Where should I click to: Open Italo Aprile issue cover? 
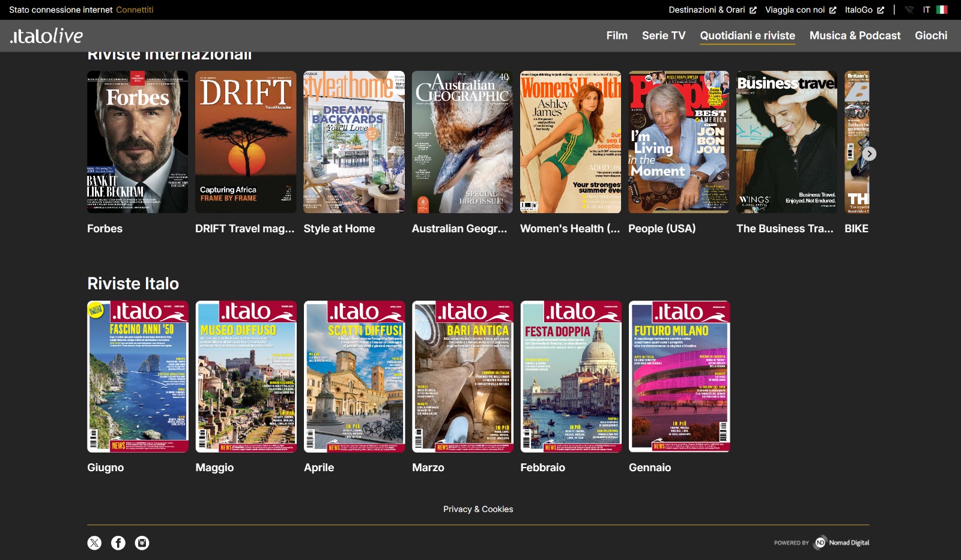point(354,376)
